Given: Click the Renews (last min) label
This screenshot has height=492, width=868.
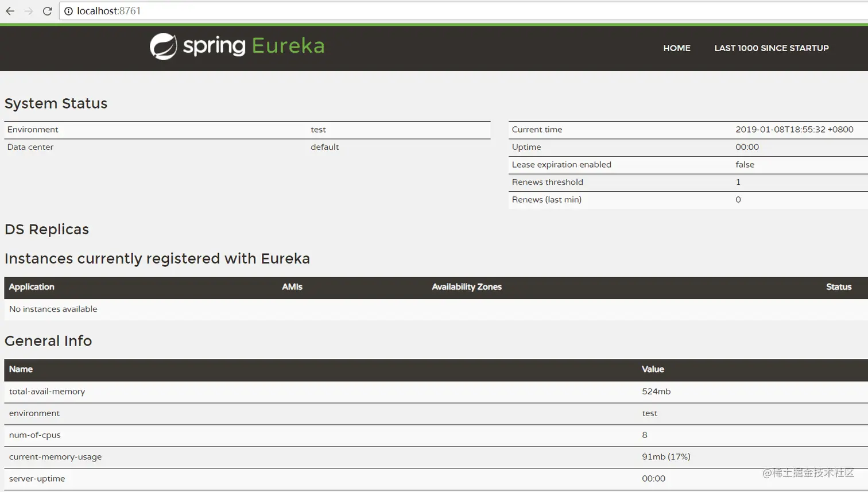Looking at the screenshot, I should [x=547, y=200].
